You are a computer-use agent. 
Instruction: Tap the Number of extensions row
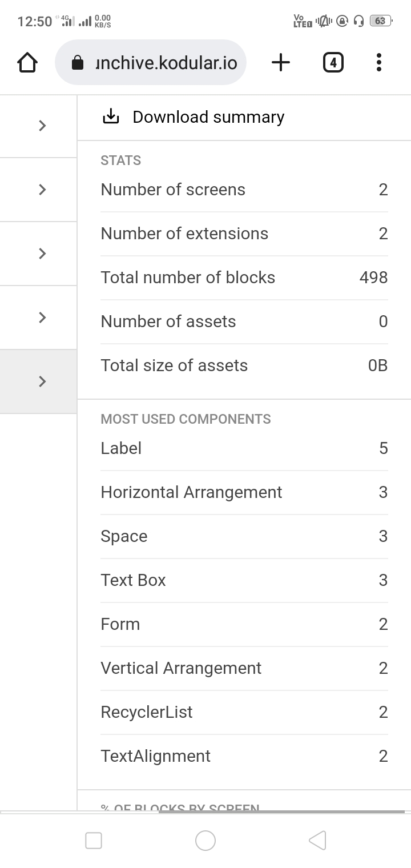click(244, 234)
